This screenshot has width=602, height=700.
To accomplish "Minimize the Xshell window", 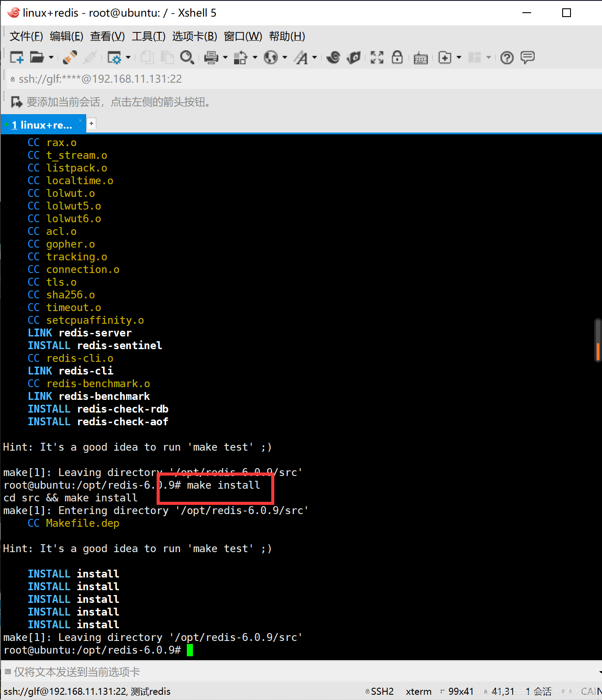I will click(x=527, y=13).
